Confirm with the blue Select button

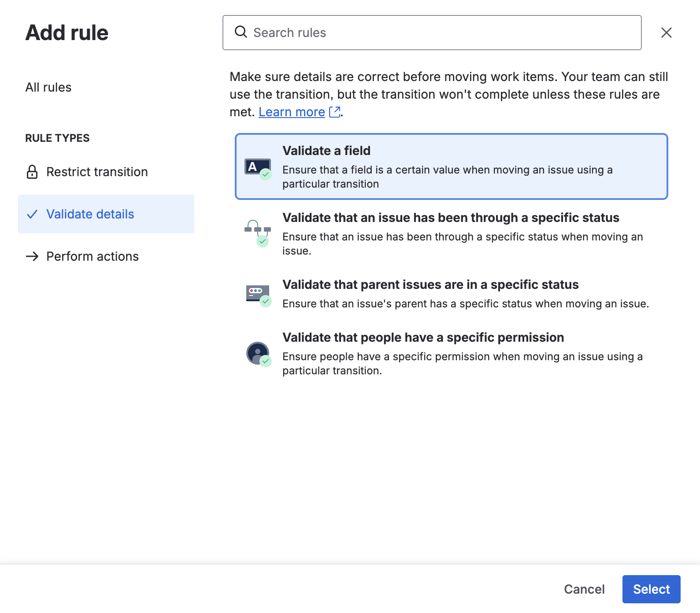point(651,589)
